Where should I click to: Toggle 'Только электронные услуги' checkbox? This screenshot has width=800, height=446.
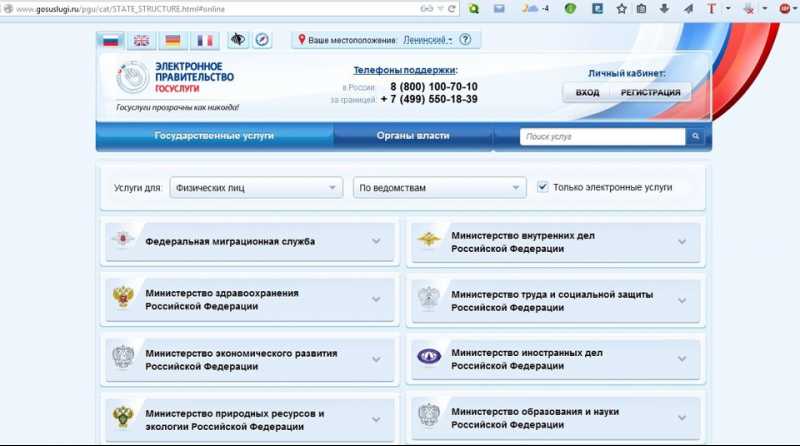[542, 187]
